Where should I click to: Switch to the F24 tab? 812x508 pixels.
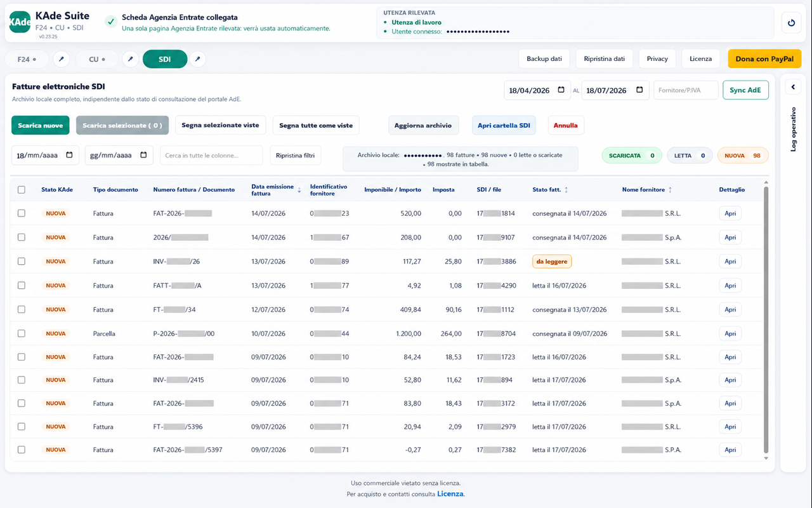(27, 59)
